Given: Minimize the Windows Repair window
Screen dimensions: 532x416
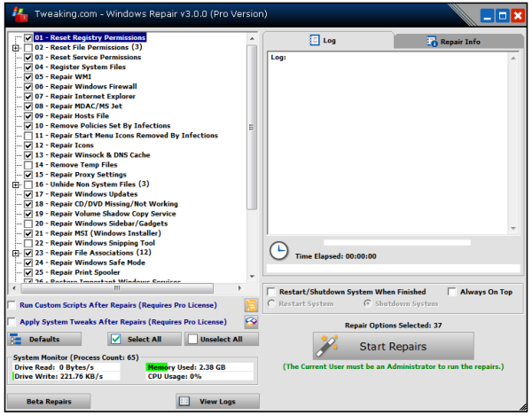Looking at the screenshot, I should 487,16.
